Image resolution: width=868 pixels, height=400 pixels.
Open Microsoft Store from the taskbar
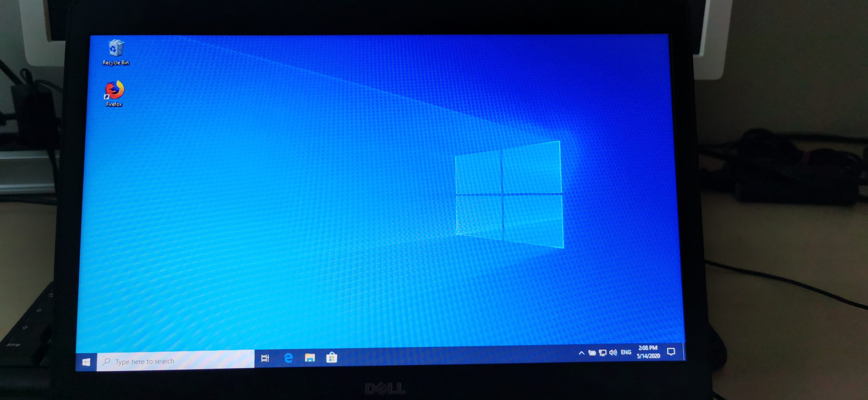(332, 357)
